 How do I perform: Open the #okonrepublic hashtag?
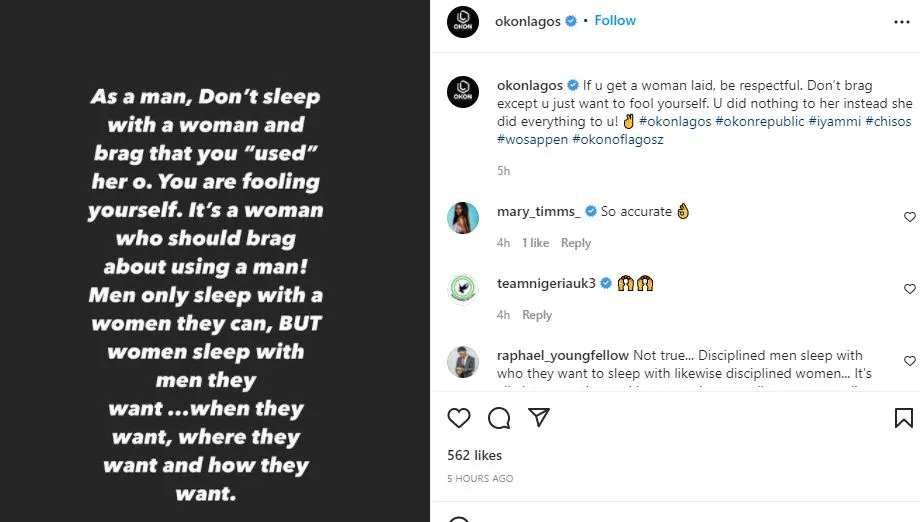click(x=755, y=121)
